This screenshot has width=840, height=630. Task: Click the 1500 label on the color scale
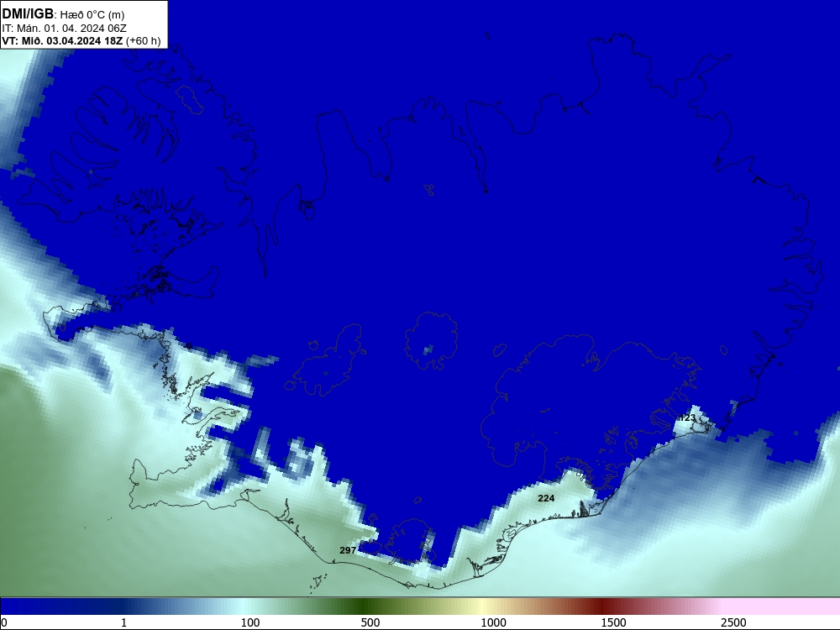(x=613, y=622)
